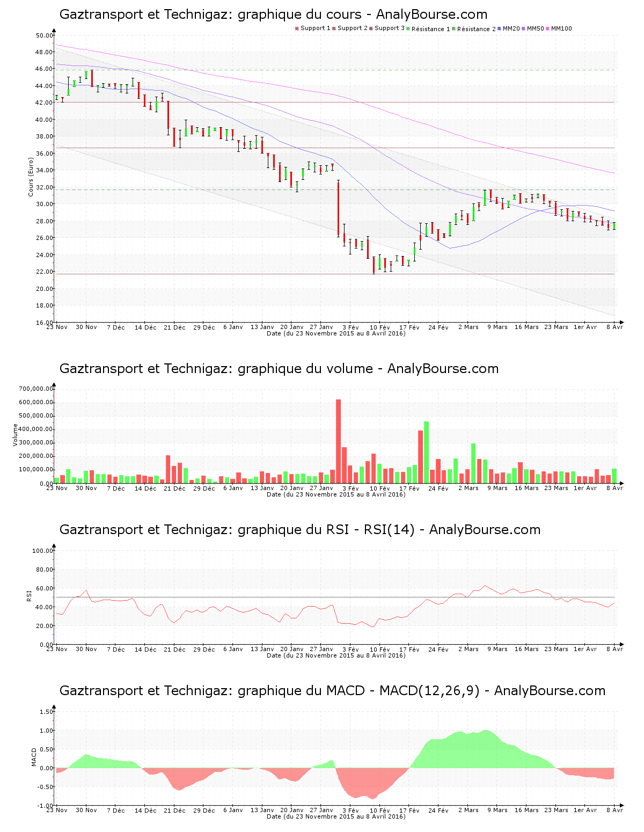Click the -0.50 tick on MACD axis
The width and height of the screenshot is (644, 832).
click(x=46, y=787)
